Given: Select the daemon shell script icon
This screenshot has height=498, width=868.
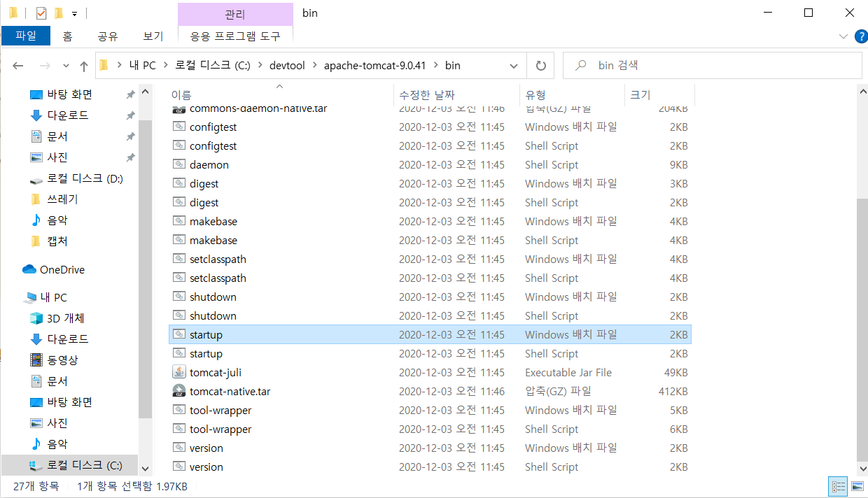Looking at the screenshot, I should (x=179, y=164).
